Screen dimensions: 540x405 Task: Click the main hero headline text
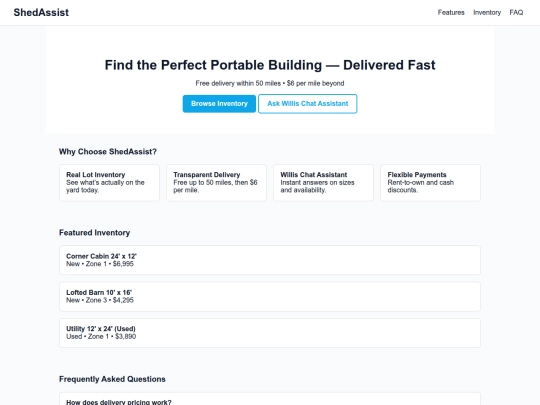[x=270, y=65]
